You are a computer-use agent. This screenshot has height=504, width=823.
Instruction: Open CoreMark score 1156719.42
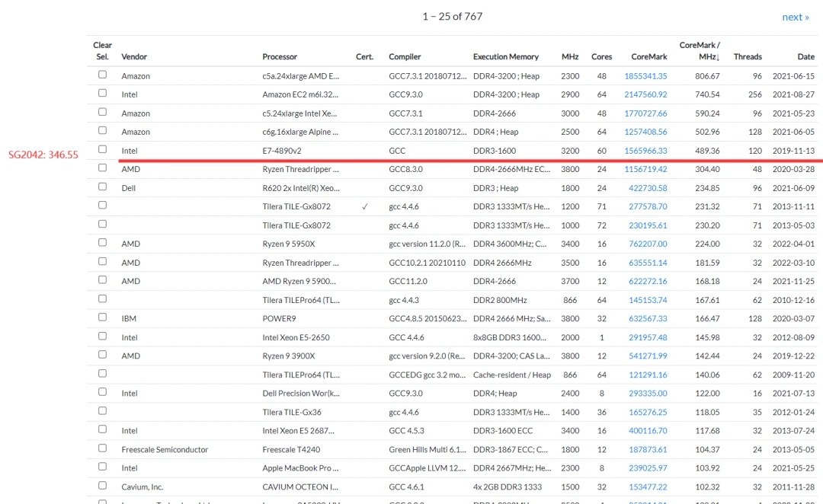tap(645, 169)
